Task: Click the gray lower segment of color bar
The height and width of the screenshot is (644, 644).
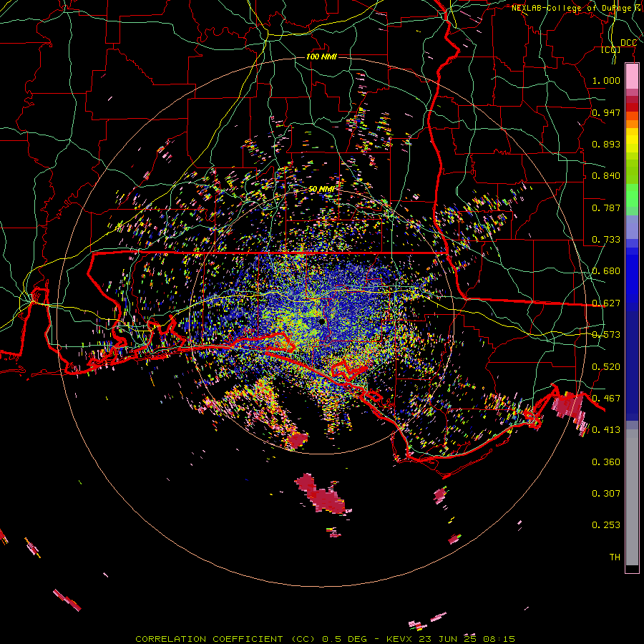Action: (632, 497)
